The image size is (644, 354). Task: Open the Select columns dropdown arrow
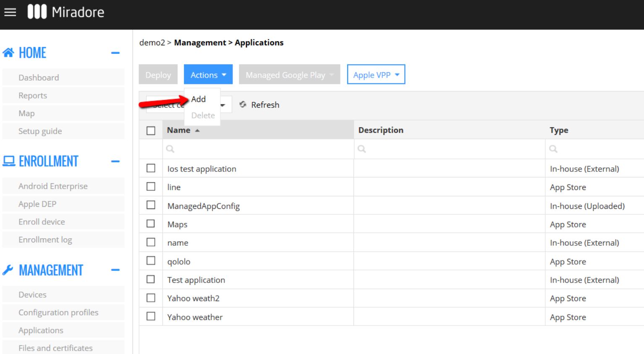[x=223, y=105]
